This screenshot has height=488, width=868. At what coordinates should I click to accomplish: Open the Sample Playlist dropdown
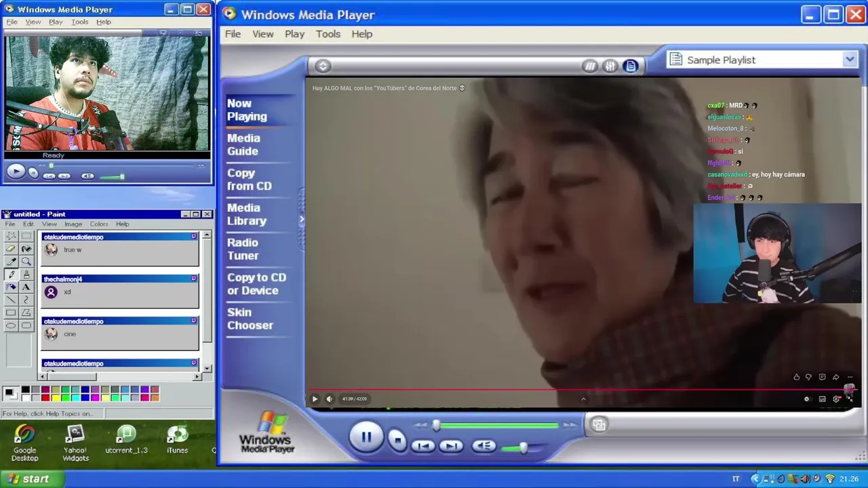[x=850, y=60]
